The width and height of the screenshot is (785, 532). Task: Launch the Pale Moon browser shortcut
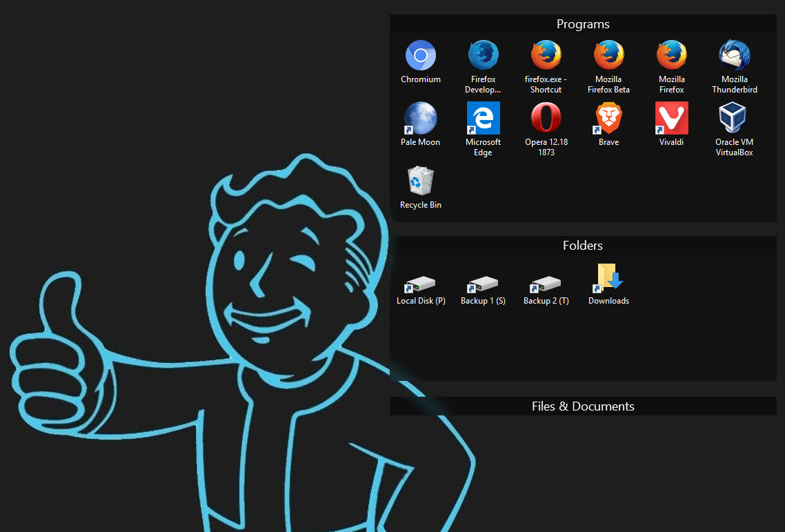(x=421, y=118)
